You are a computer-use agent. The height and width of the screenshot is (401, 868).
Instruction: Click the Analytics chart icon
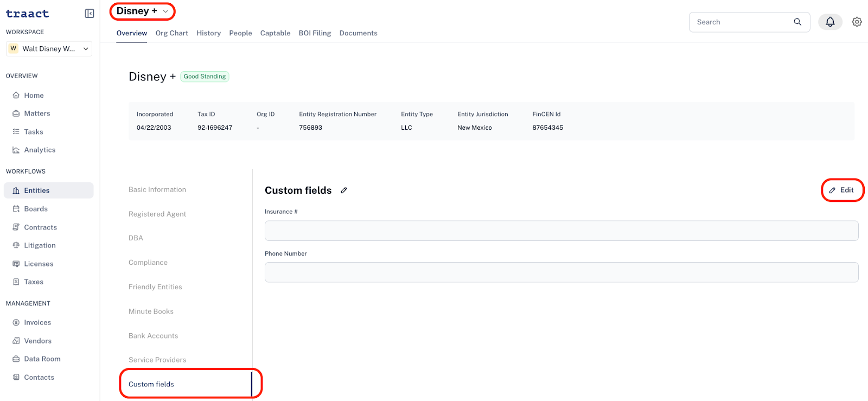coord(16,150)
